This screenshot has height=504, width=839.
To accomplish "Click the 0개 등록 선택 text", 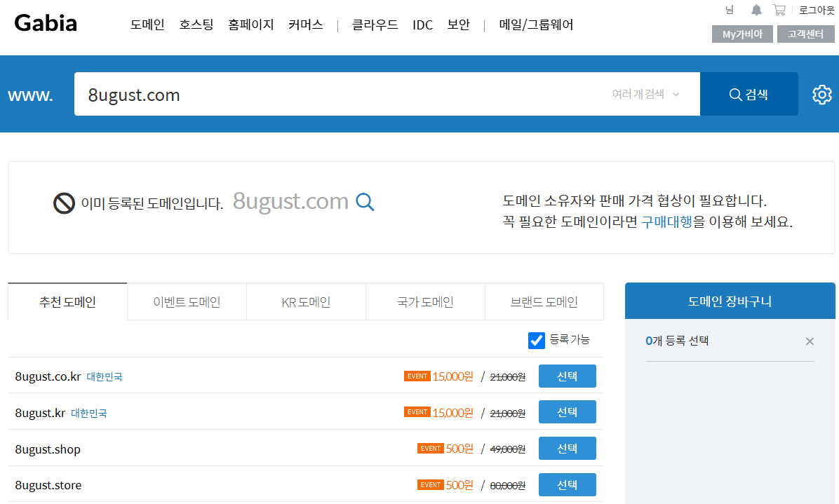I will [677, 341].
